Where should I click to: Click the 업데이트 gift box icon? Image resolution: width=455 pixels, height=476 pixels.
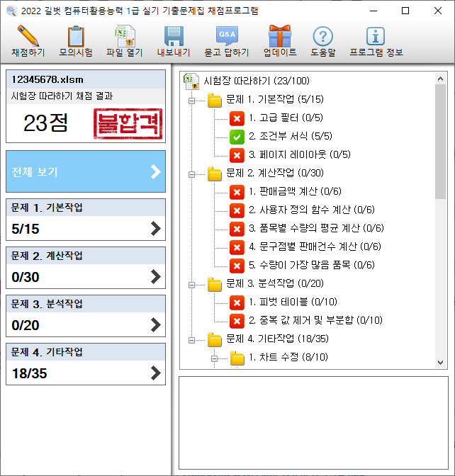279,36
